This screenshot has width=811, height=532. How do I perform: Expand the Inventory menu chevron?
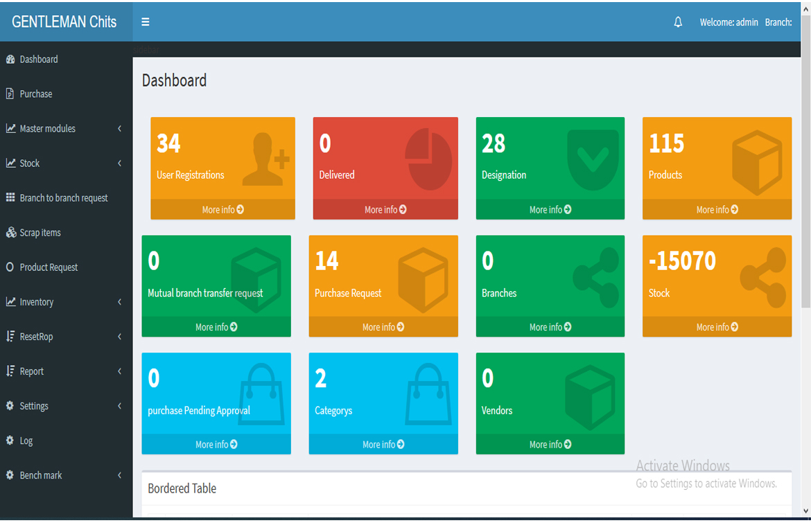119,302
